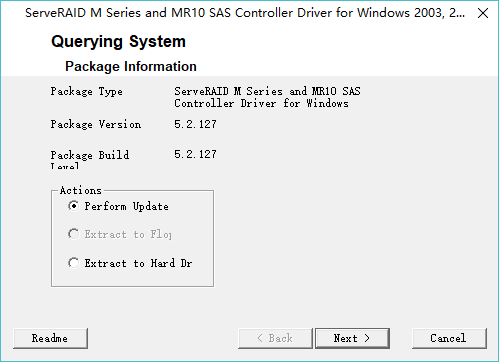Click the Package Build Level label

click(x=90, y=160)
